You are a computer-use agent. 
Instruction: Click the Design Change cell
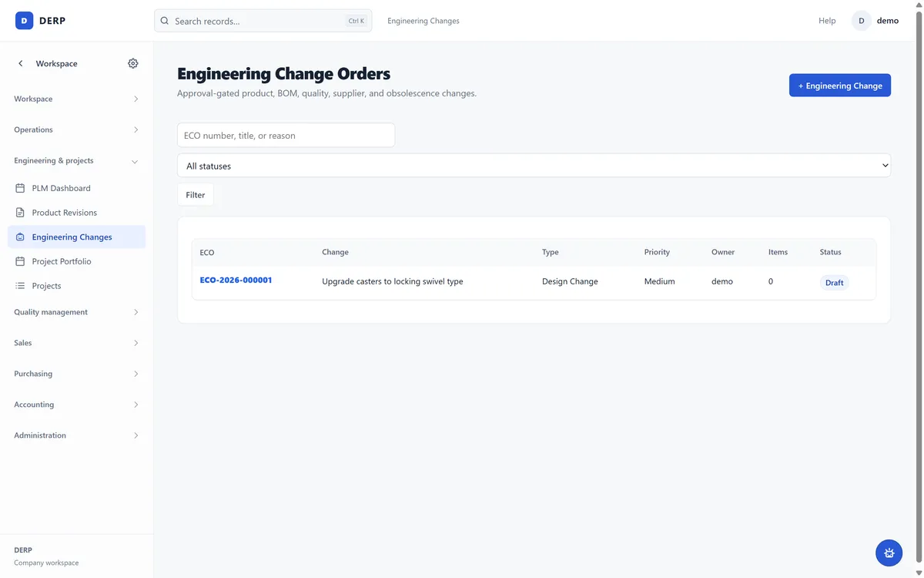click(x=570, y=281)
